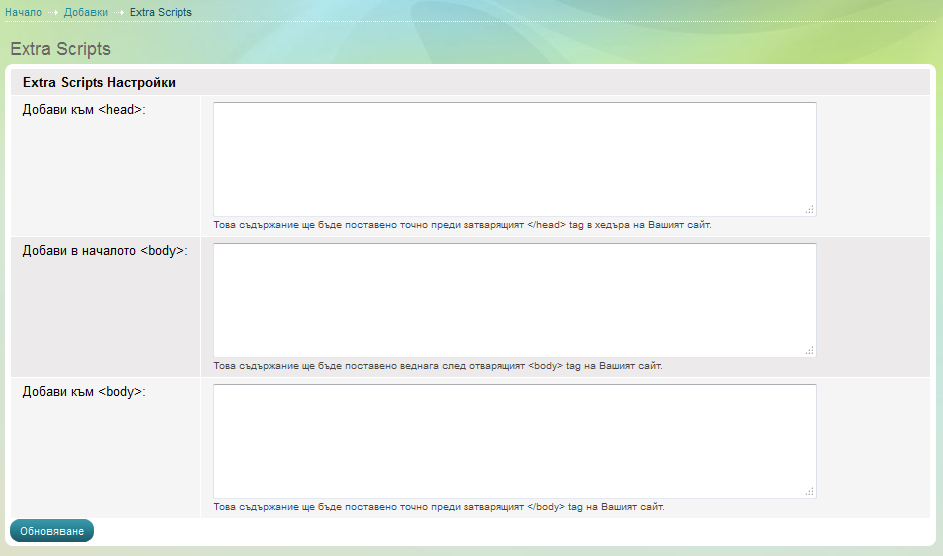Click resize handle of the <head> text area
The width and height of the screenshot is (943, 556).
pyautogui.click(x=810, y=210)
